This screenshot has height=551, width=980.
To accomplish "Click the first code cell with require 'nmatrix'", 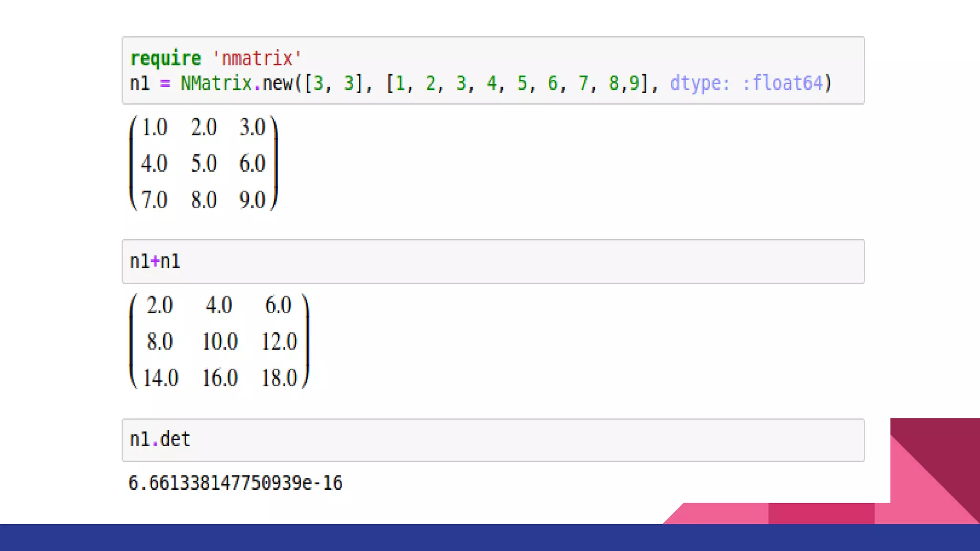I will coord(493,70).
